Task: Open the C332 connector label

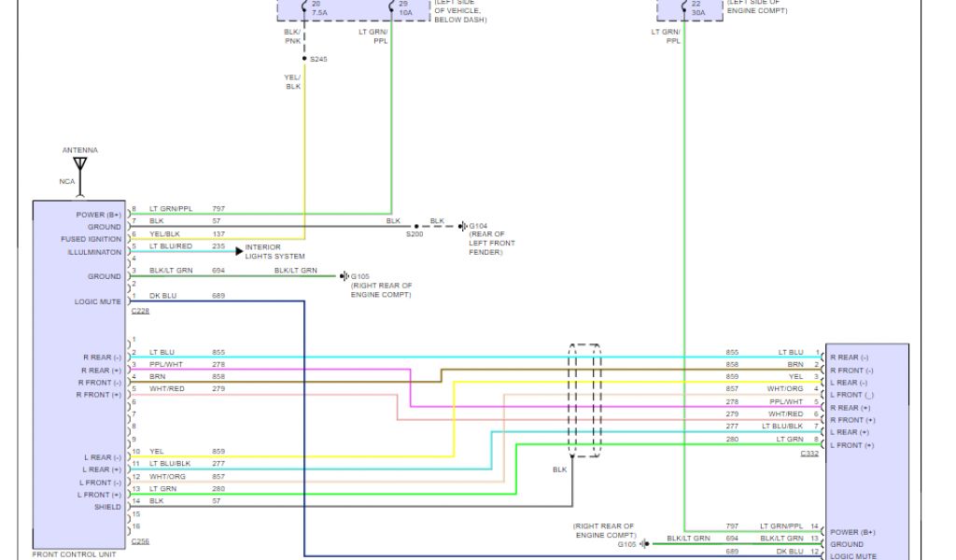Action: point(809,454)
